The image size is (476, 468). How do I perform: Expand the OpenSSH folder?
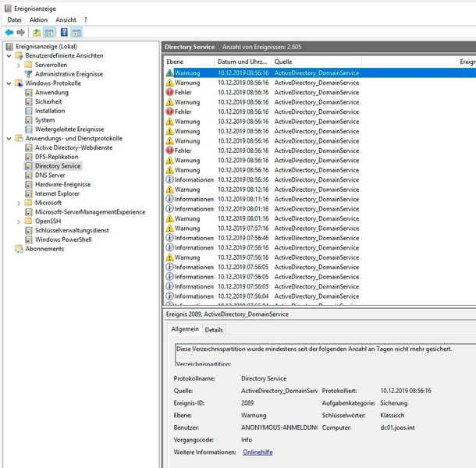point(19,222)
